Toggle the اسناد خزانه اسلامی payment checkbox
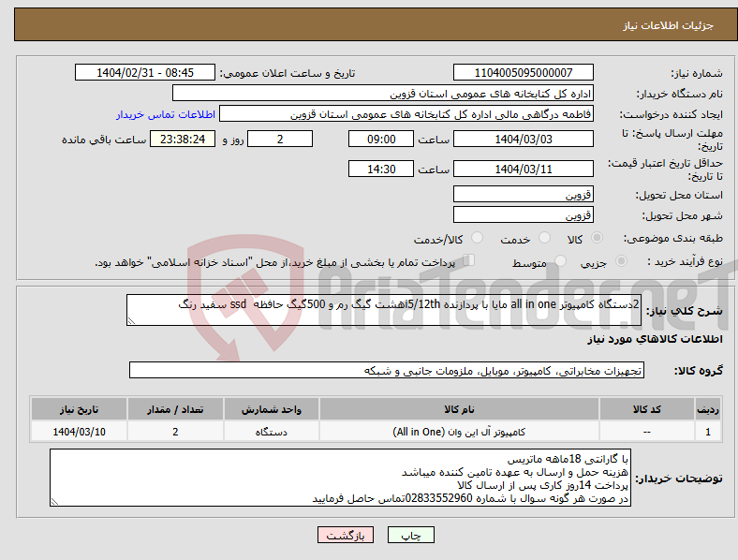This screenshot has width=738, height=560. click(x=469, y=260)
